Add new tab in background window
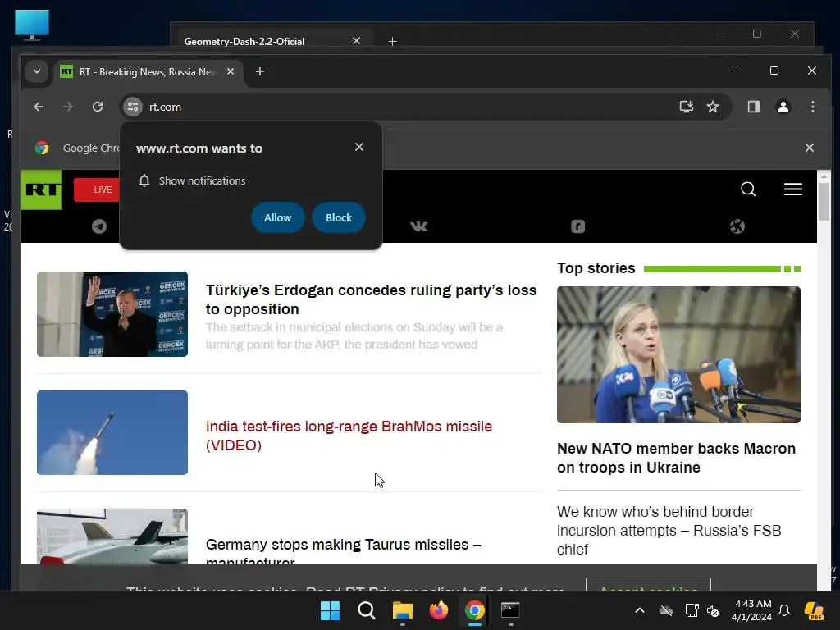This screenshot has height=630, width=840. tap(392, 41)
